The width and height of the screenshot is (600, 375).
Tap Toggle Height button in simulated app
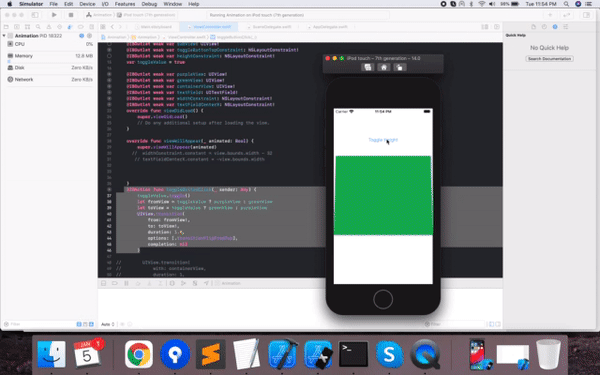[383, 140]
